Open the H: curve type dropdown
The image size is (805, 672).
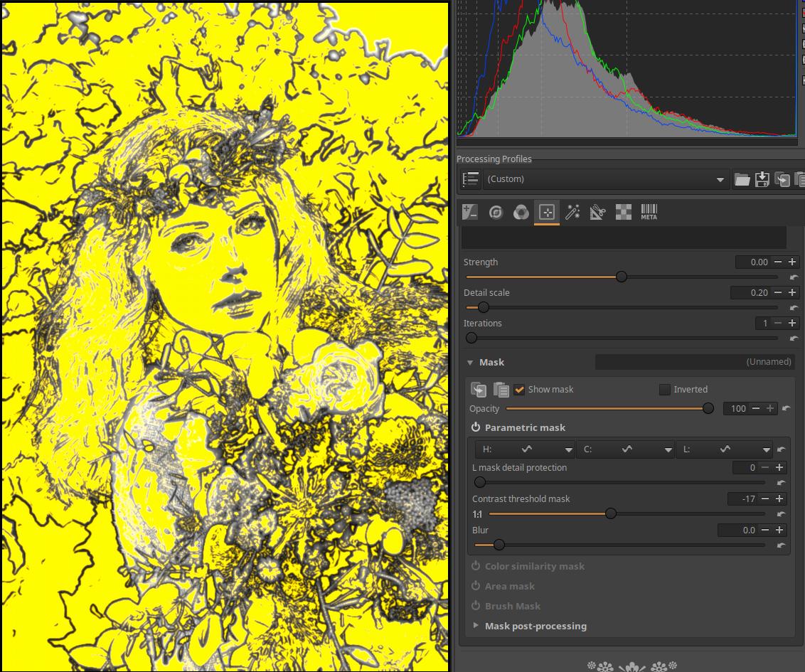point(568,449)
